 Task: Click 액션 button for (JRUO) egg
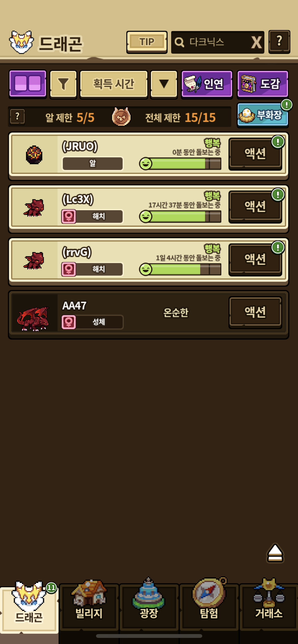pos(255,154)
